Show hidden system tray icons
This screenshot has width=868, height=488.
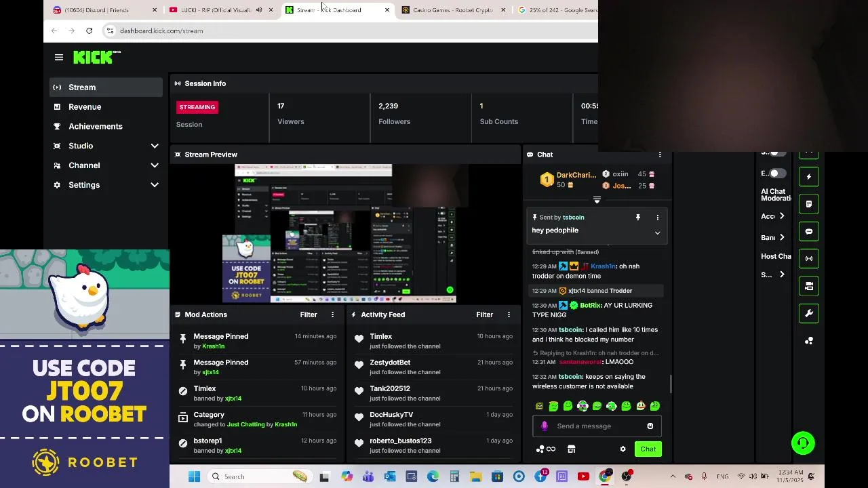coord(673,476)
